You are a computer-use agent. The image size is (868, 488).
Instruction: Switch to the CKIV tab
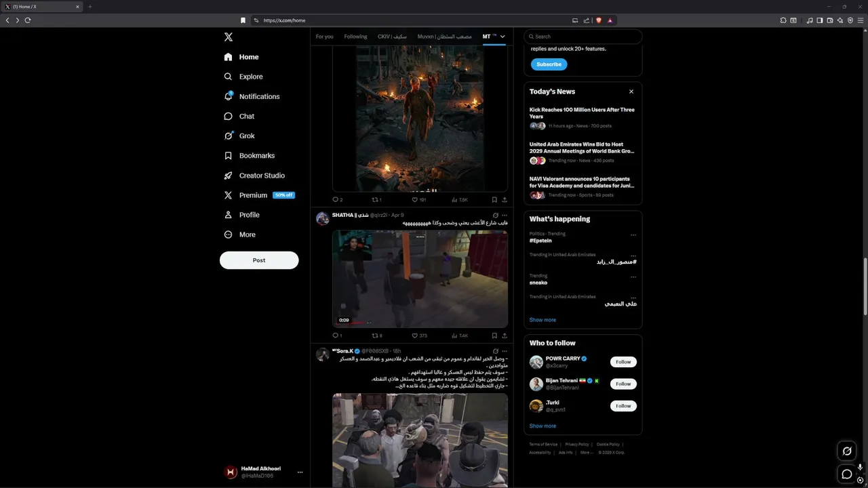(393, 37)
